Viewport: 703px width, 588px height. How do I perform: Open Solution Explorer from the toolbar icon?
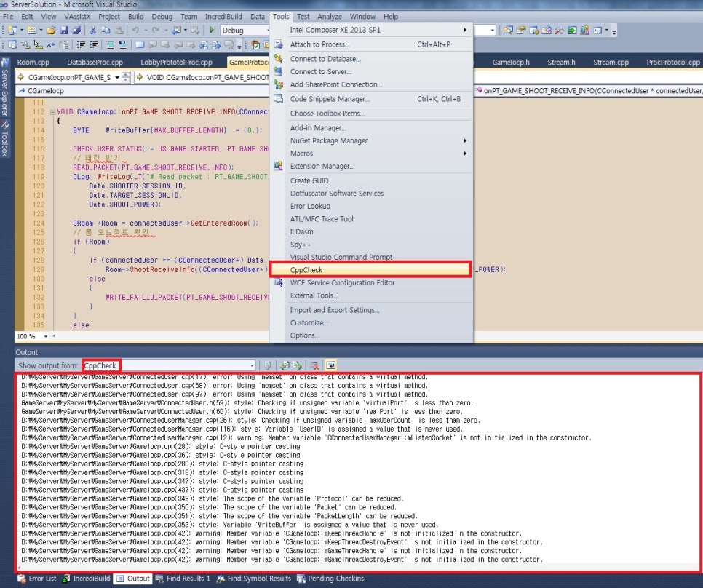coord(507,30)
